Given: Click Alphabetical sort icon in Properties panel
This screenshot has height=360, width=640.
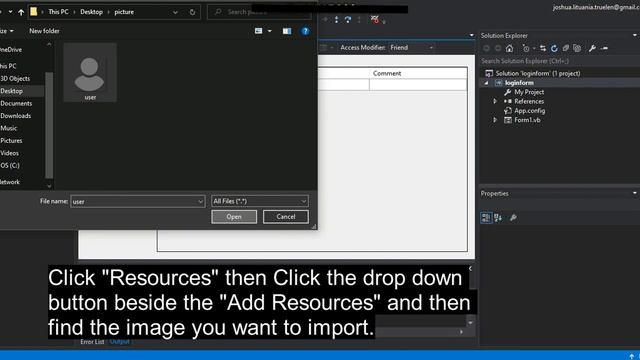Looking at the screenshot, I should pos(498,218).
